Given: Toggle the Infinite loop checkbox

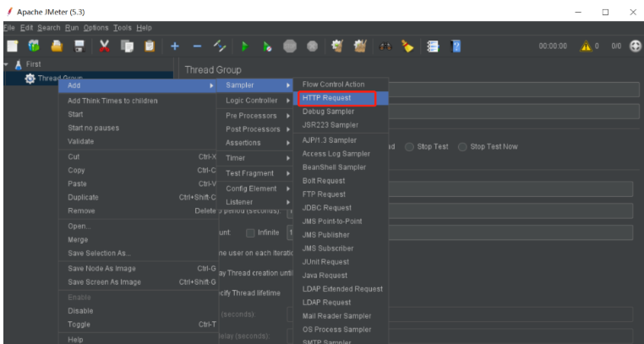Looking at the screenshot, I should click(250, 232).
